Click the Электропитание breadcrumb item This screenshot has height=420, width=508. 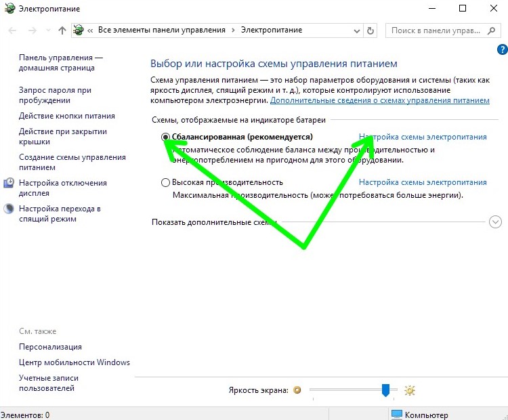[272, 30]
